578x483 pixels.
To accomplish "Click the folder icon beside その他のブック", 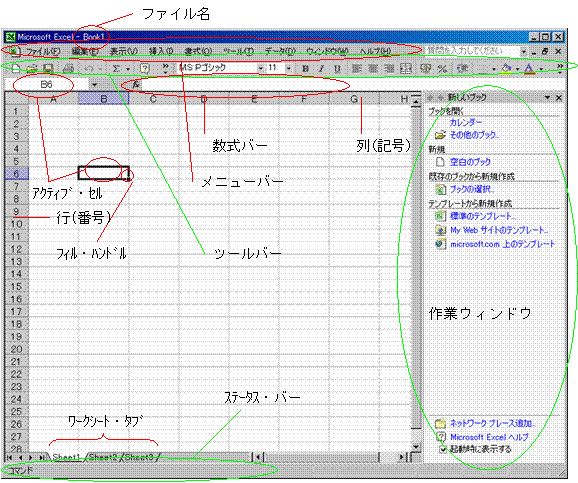I will pos(440,135).
